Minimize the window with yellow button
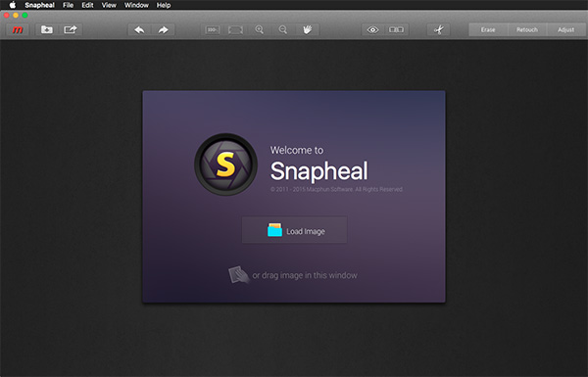This screenshot has width=588, height=377. (x=16, y=16)
